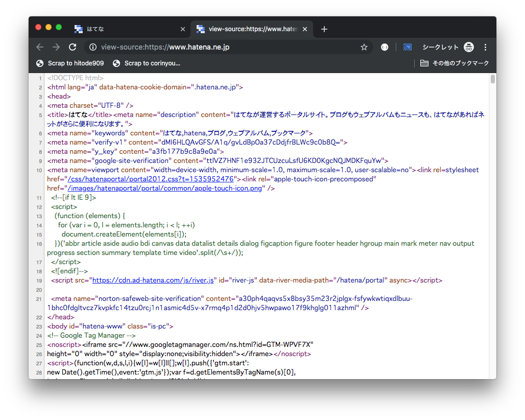Show site info icon in address bar
Viewport: 525px width, 420px height.
click(93, 47)
